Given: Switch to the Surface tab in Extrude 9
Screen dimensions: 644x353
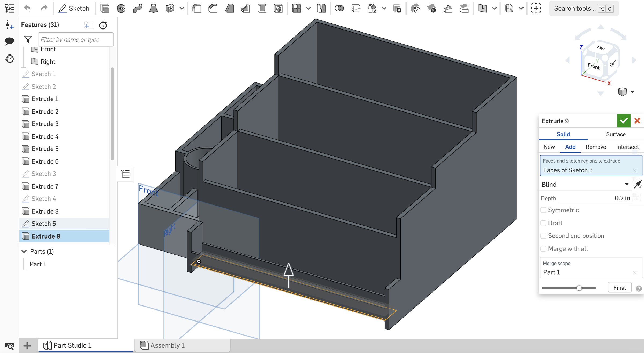Looking at the screenshot, I should click(616, 134).
